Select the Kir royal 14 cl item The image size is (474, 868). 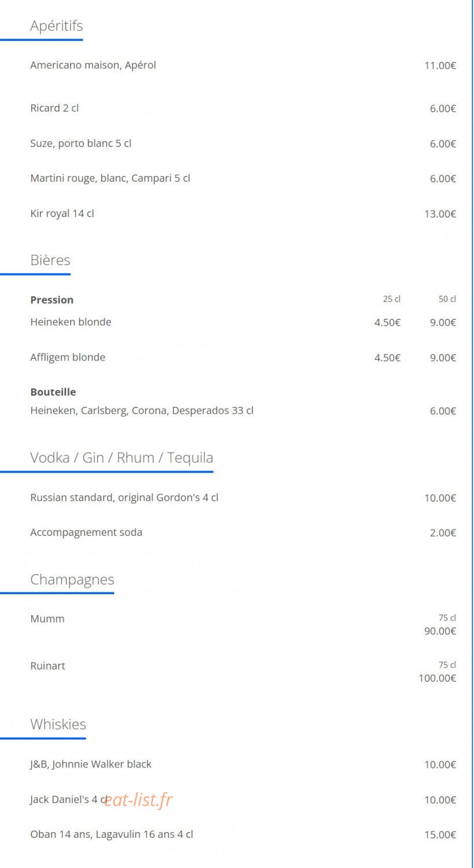pyautogui.click(x=62, y=214)
